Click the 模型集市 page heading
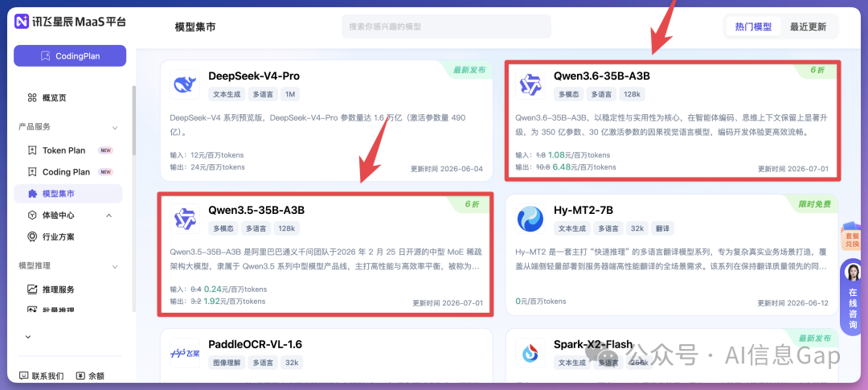This screenshot has width=868, height=390. click(x=194, y=27)
